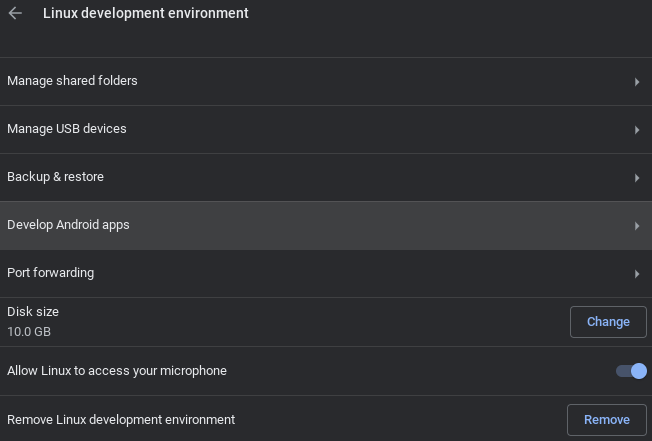Click the back arrow icon

click(x=15, y=14)
